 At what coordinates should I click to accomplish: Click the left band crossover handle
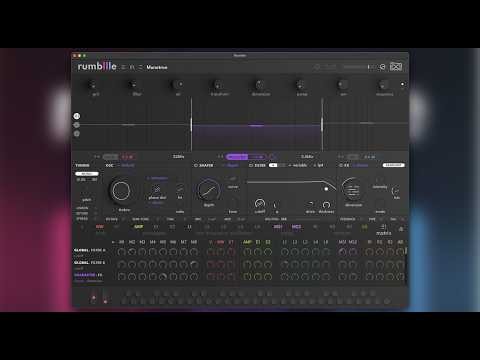tap(191, 124)
